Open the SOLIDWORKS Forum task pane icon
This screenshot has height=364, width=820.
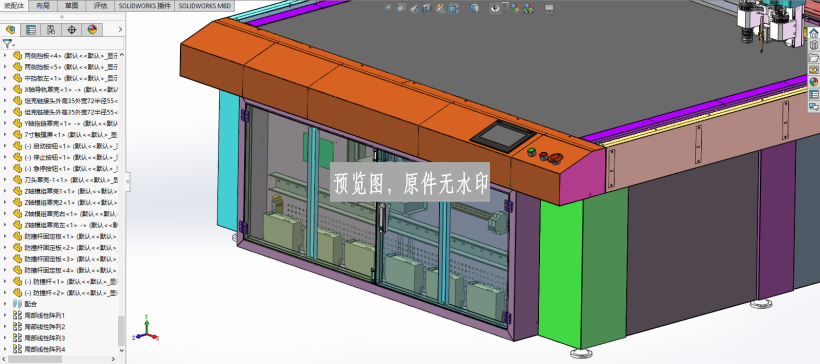(x=814, y=107)
